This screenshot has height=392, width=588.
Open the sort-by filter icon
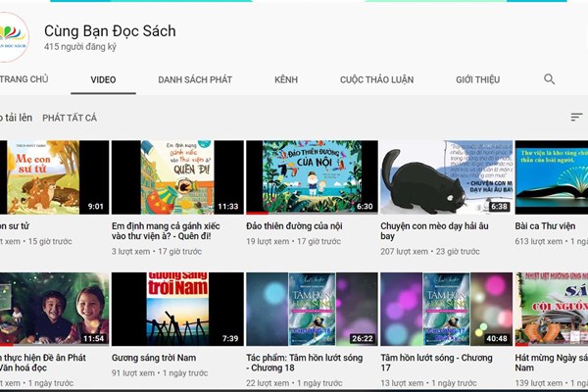576,118
